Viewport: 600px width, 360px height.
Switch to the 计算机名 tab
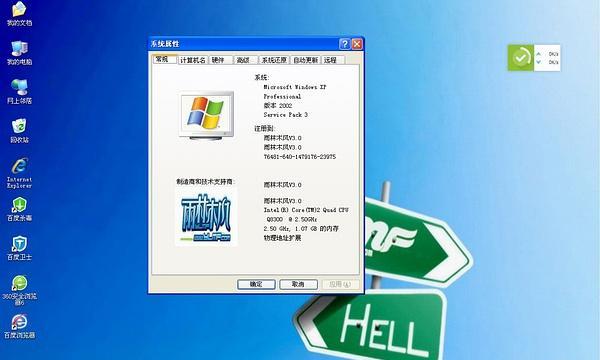click(193, 60)
